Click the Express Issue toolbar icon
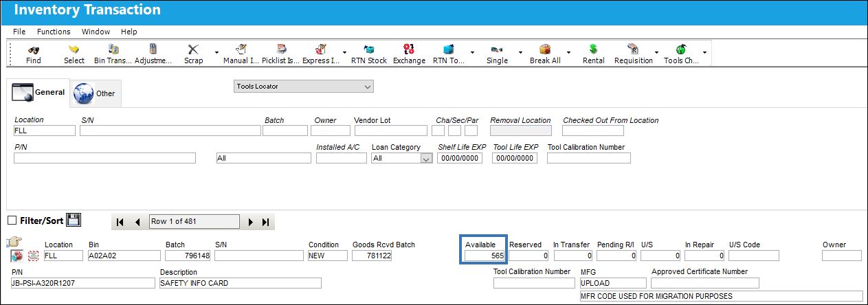 [x=321, y=49]
